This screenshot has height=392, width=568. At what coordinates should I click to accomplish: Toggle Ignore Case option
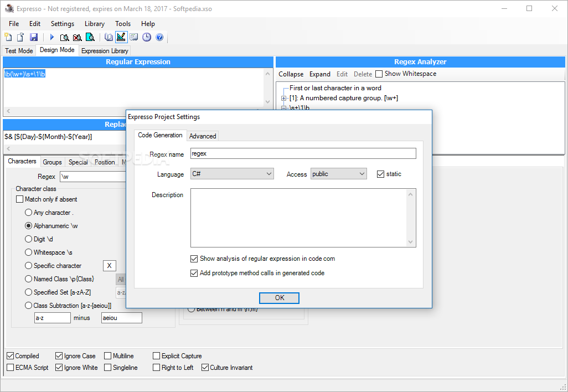tap(59, 356)
